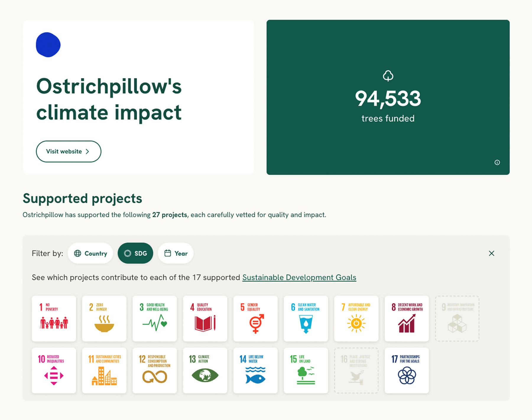Pick the SDG 13 Climate Action tile
Screen dimensions: 532x420
[205, 370]
